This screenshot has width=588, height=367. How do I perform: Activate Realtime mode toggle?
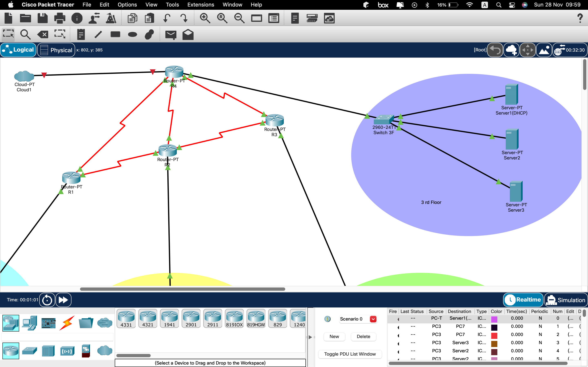point(523,300)
